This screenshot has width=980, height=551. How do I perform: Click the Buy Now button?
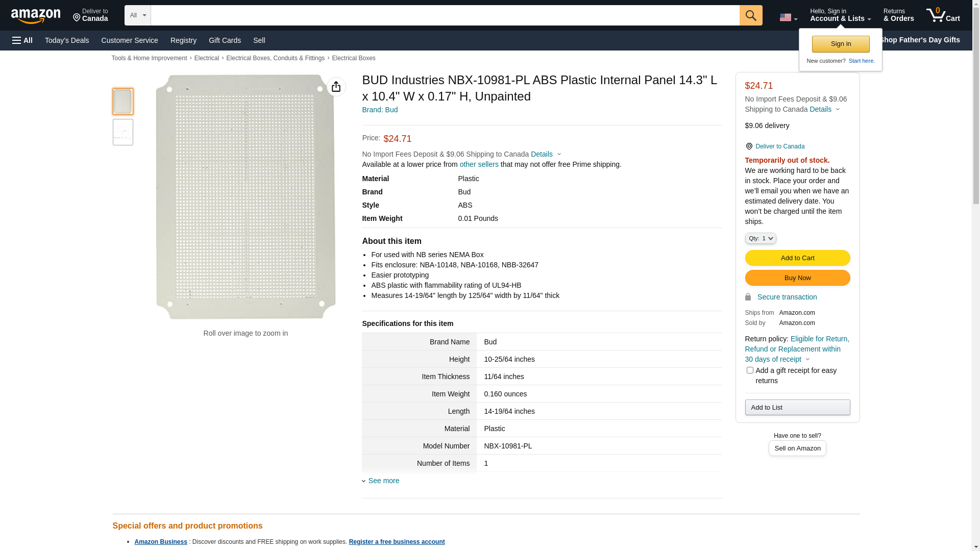pyautogui.click(x=797, y=278)
